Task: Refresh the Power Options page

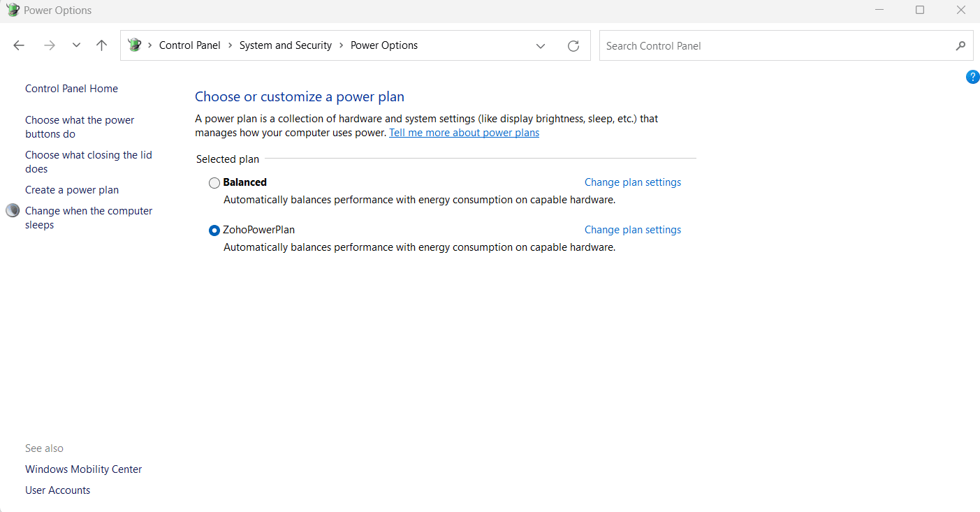Action: click(573, 45)
